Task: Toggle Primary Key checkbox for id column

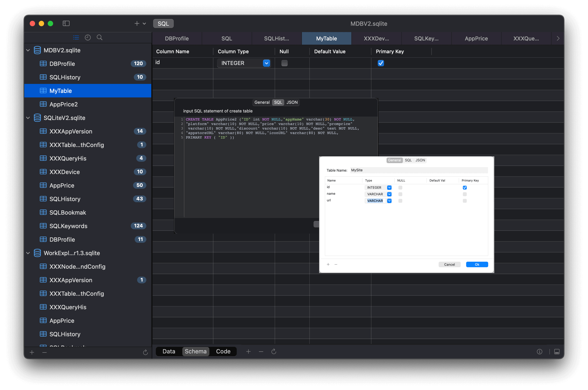Action: click(465, 187)
